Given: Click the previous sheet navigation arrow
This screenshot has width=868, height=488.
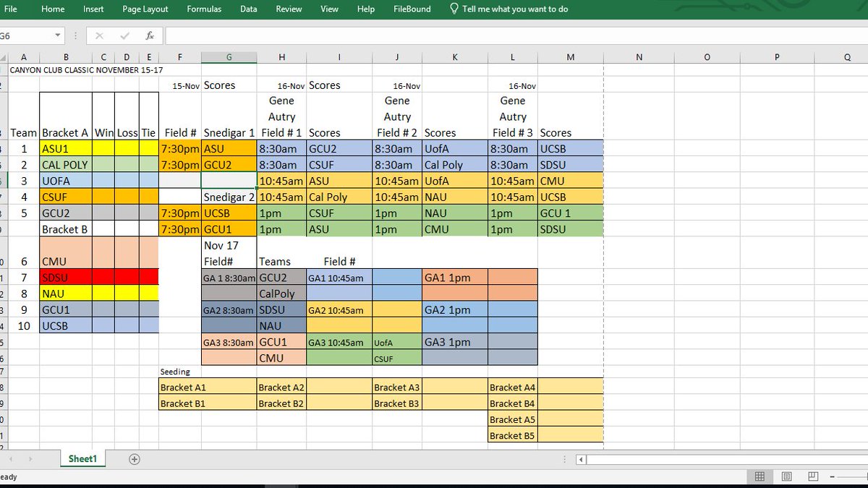Looking at the screenshot, I should (12, 458).
